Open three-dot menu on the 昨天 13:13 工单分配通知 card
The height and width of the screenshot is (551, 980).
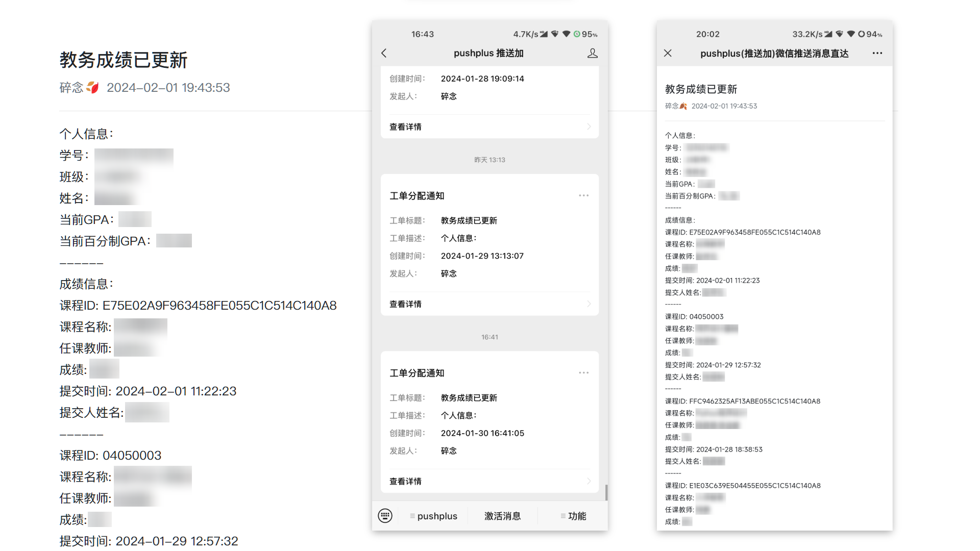click(583, 195)
